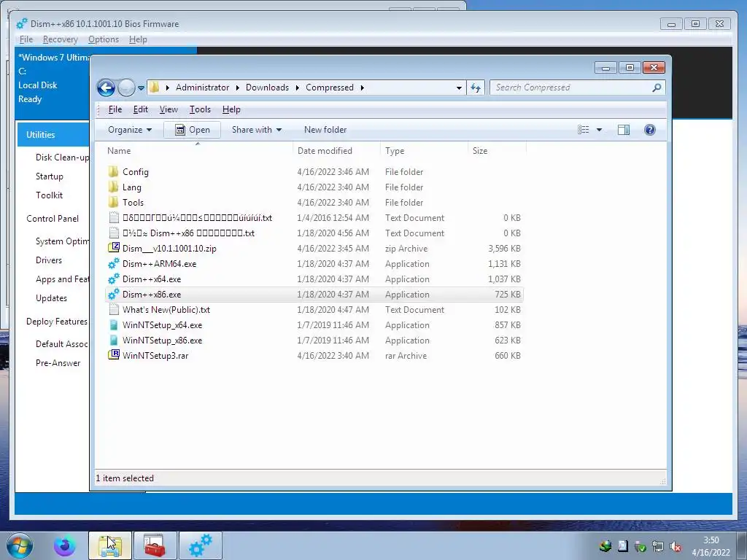Select the Lang folder icon
This screenshot has width=747, height=560.
point(113,187)
